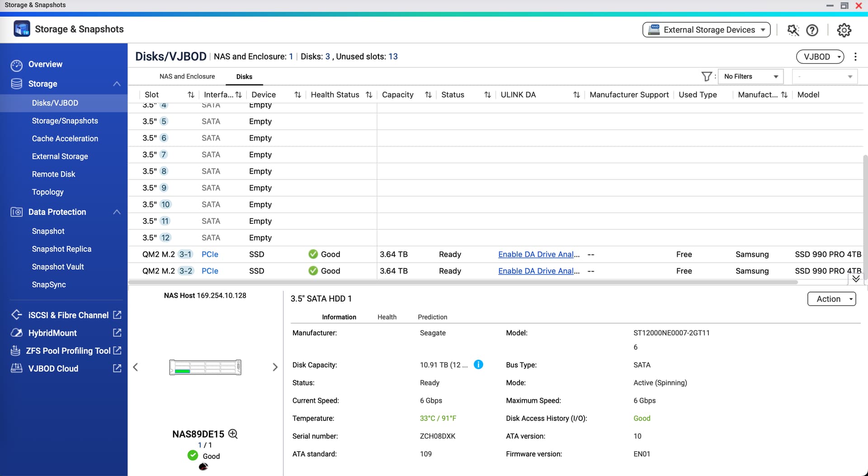868x476 pixels.
Task: Click Enable DA Drive Analyzer link for slot 3-1
Action: (x=538, y=254)
